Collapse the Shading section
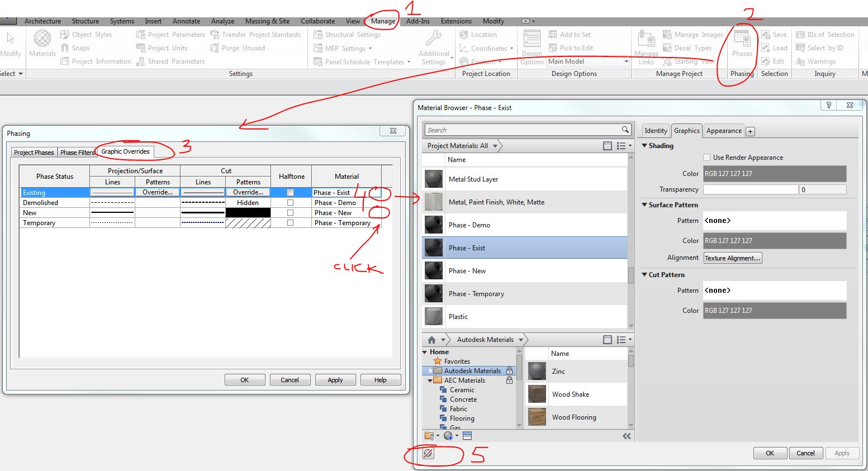The image size is (868, 471). click(644, 146)
